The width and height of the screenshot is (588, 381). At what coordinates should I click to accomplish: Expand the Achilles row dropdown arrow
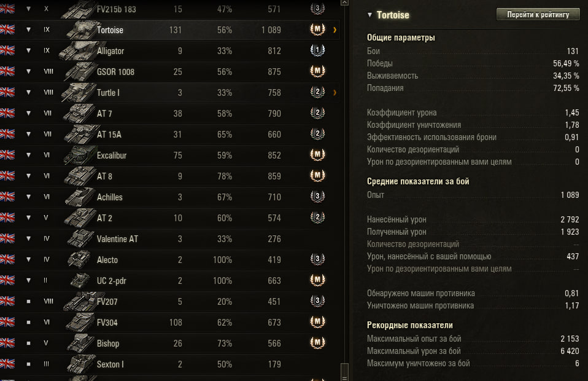[28, 197]
